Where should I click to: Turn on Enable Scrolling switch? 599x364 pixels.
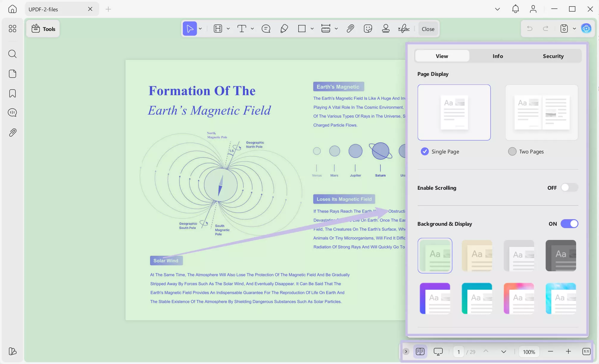click(569, 188)
